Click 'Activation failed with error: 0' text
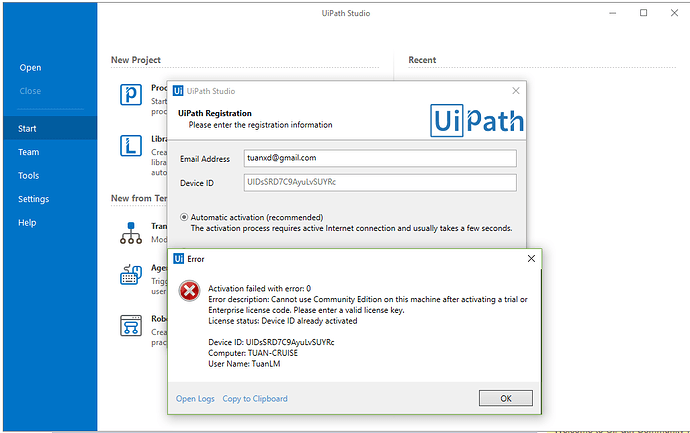 tap(259, 289)
